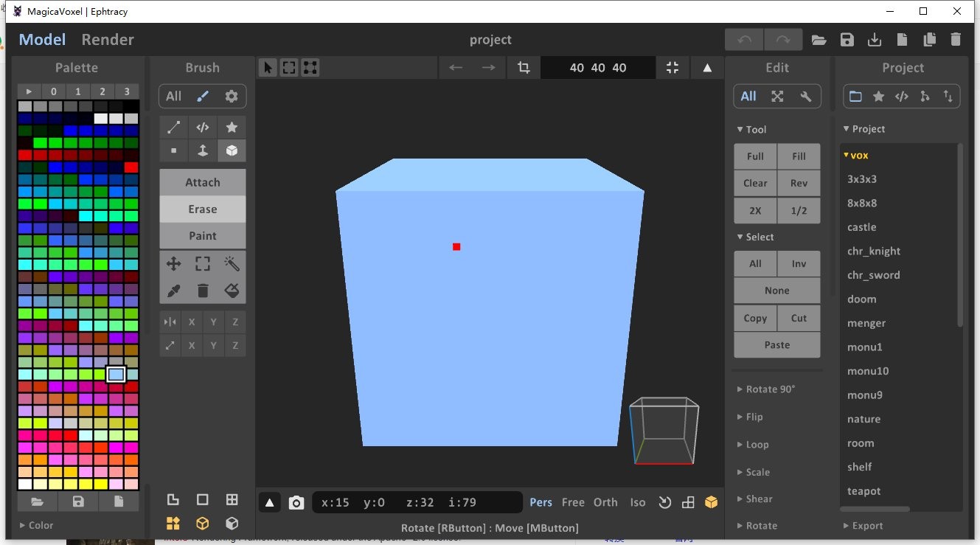Open the castle model in project list

tap(861, 227)
